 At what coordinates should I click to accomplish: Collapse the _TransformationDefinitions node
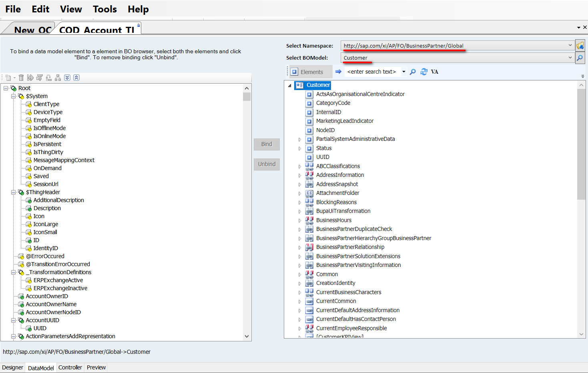[13, 272]
